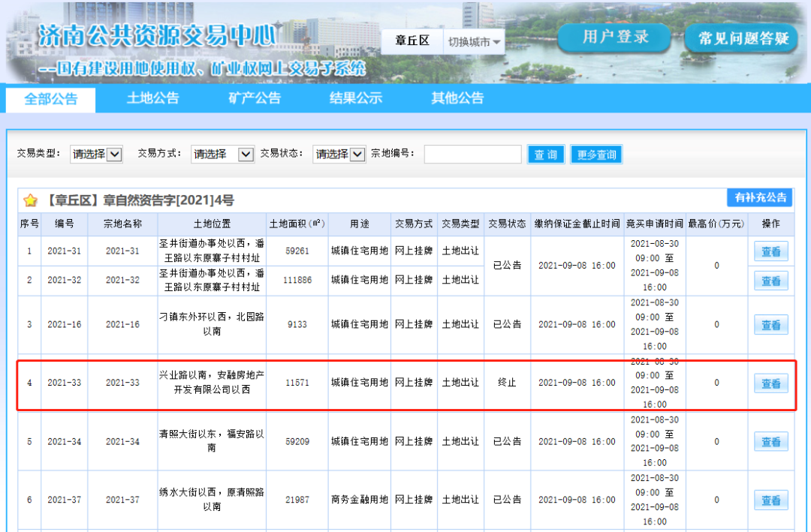Click the 土地面积 column header

click(x=297, y=224)
